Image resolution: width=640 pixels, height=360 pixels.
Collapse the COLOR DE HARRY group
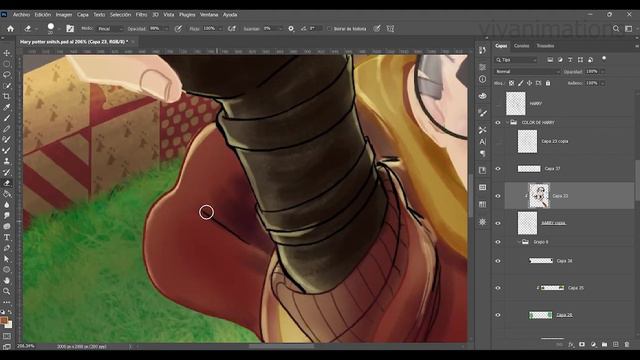507,122
